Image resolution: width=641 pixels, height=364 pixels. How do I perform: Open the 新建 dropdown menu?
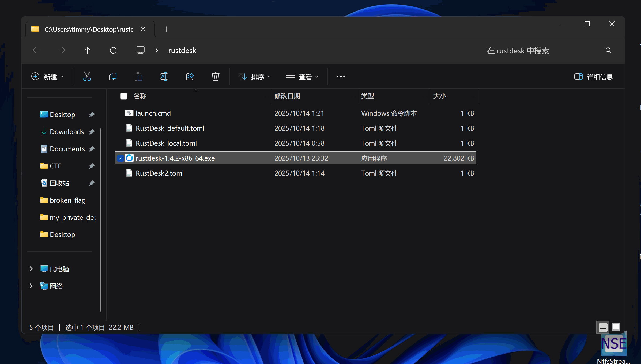[47, 77]
